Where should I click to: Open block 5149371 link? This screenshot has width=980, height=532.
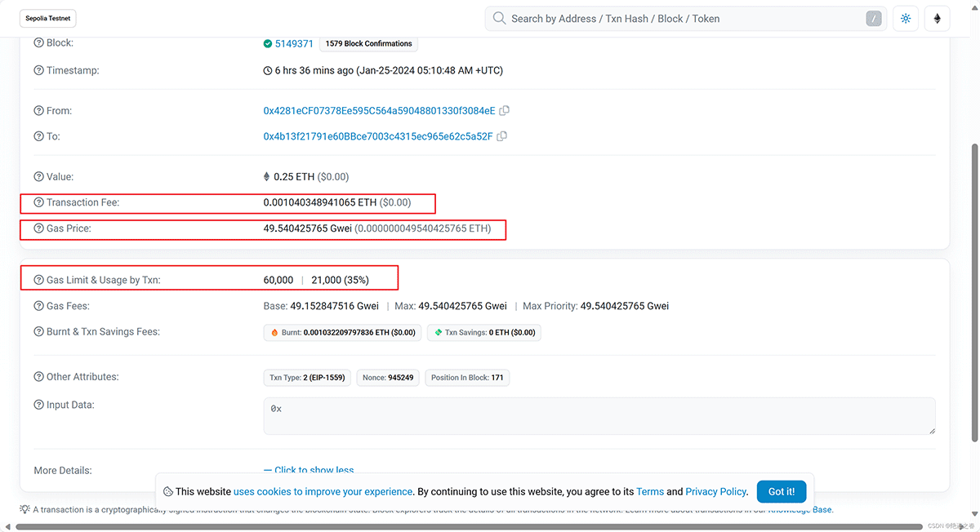(x=294, y=44)
